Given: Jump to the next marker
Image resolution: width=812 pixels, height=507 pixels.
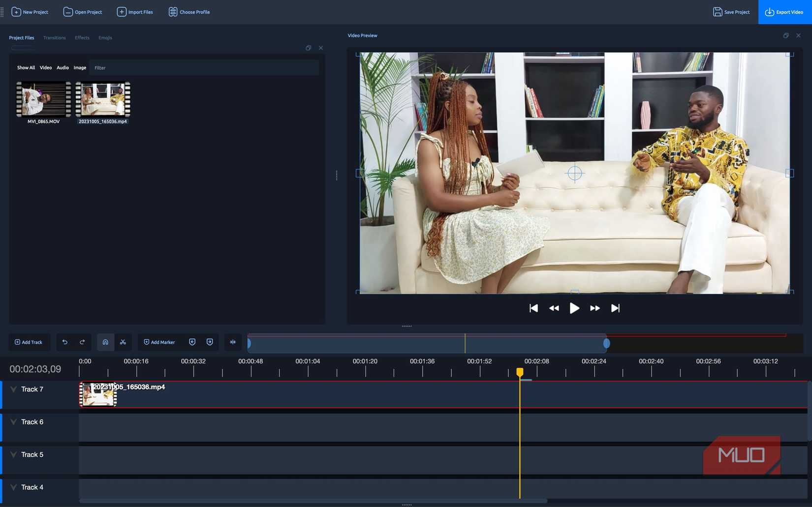Looking at the screenshot, I should click(x=210, y=342).
